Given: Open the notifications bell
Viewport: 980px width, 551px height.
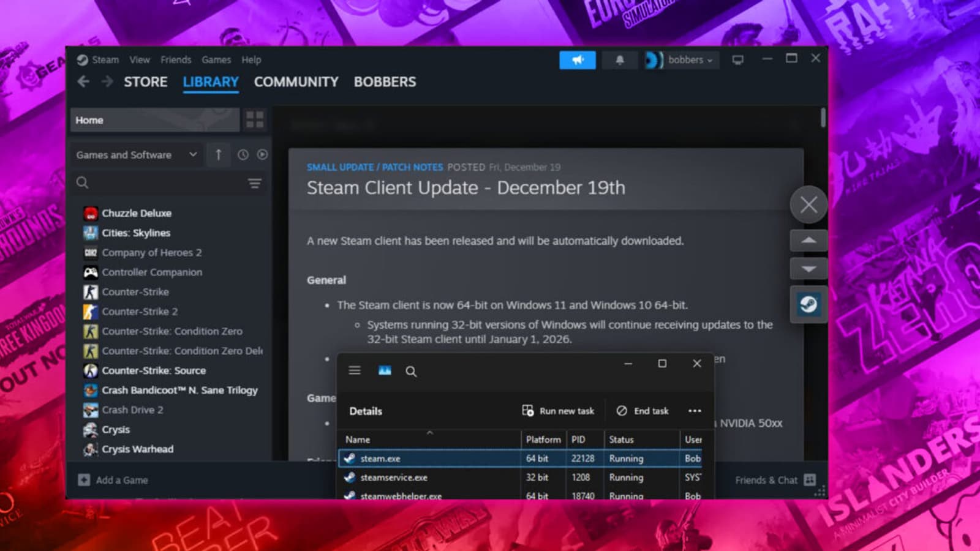Looking at the screenshot, I should (620, 60).
